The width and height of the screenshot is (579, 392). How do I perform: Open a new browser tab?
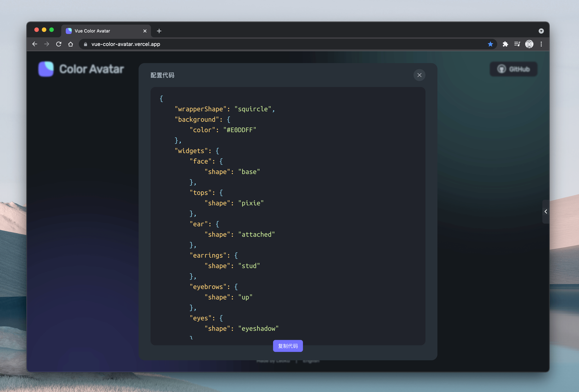coord(159,31)
